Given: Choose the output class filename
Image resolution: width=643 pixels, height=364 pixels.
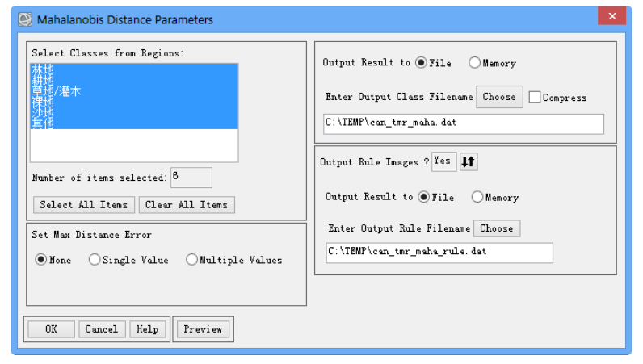Looking at the screenshot, I should click(499, 97).
